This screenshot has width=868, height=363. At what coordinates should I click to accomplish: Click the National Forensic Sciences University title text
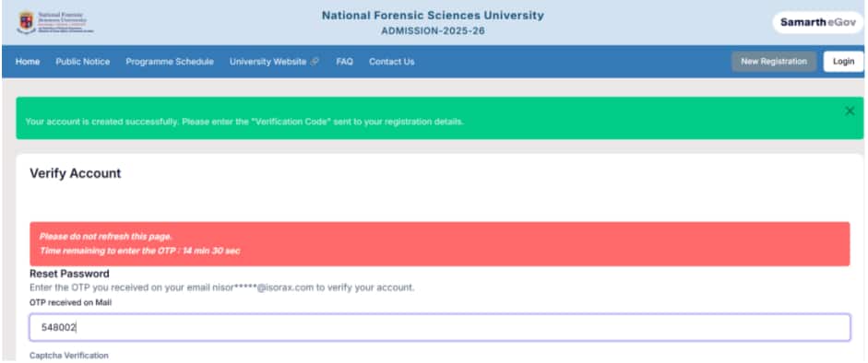[433, 16]
